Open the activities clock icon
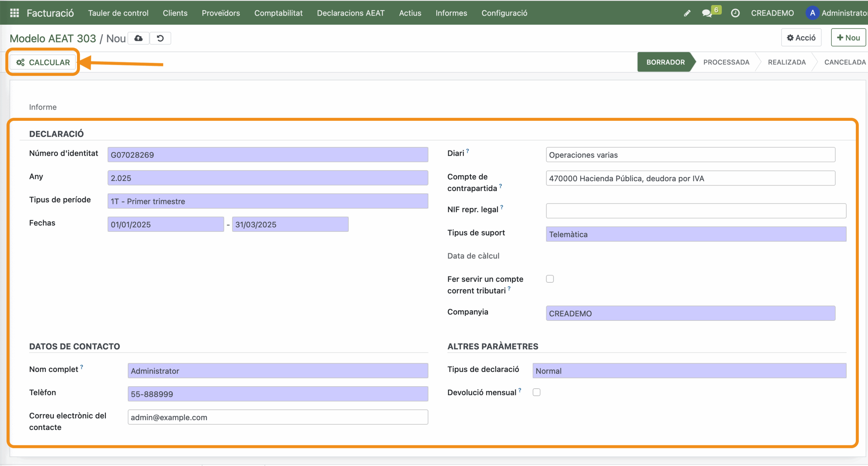868x466 pixels. coord(735,13)
